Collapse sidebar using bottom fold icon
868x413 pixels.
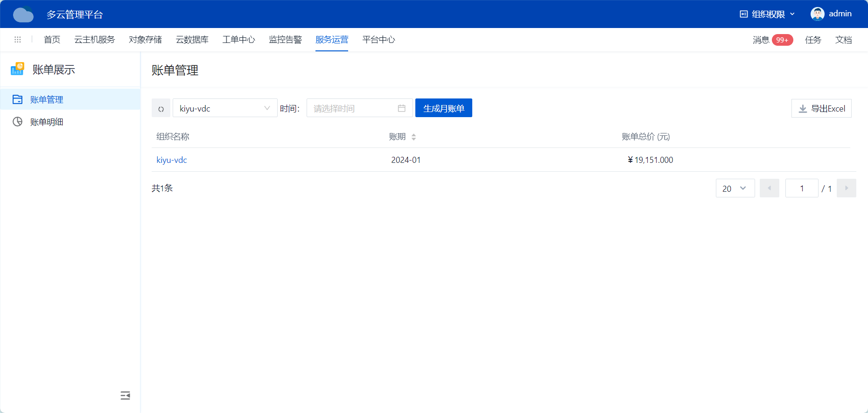tap(125, 396)
